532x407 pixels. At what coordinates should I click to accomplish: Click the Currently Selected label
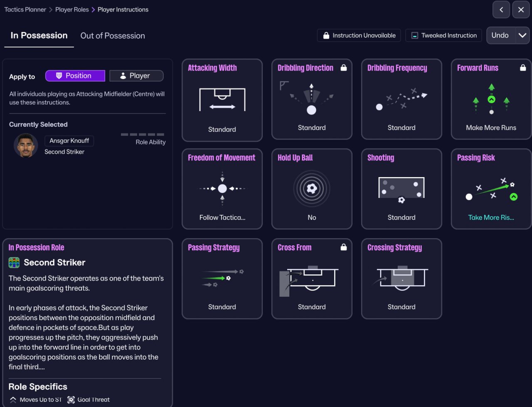[38, 124]
